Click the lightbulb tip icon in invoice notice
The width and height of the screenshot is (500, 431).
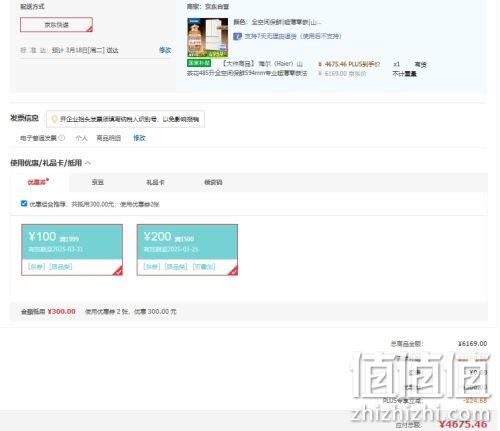coord(54,119)
